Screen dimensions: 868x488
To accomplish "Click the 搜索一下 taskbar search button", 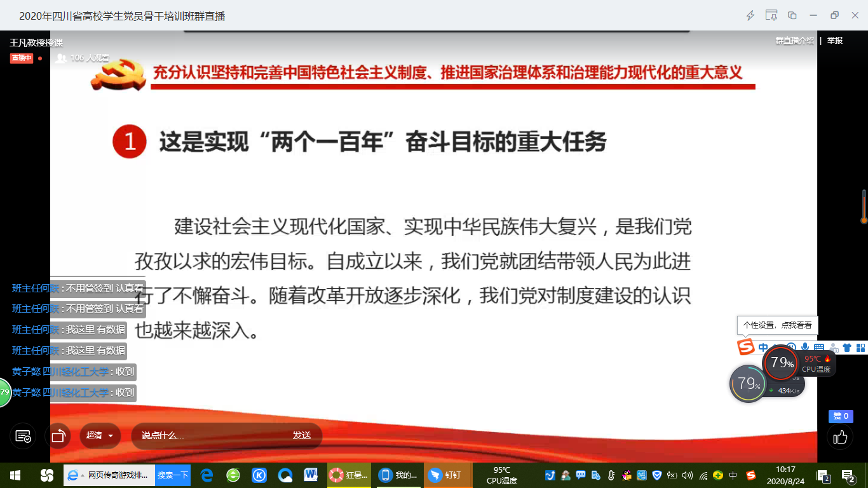I will [173, 475].
